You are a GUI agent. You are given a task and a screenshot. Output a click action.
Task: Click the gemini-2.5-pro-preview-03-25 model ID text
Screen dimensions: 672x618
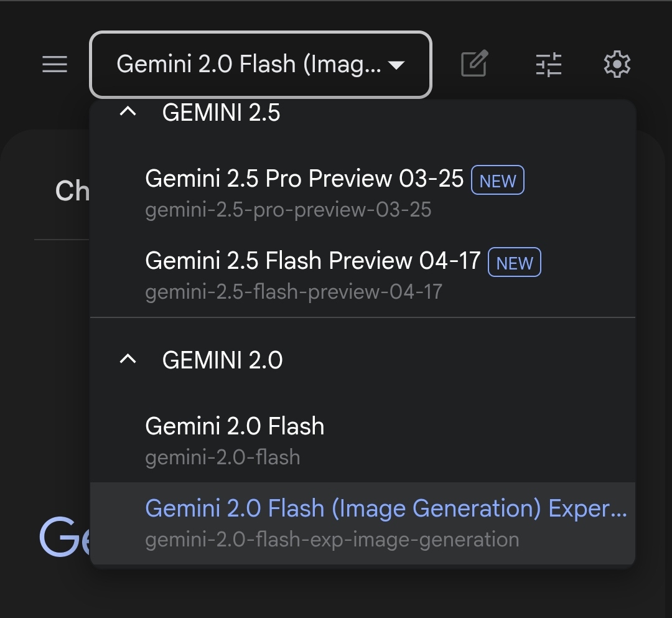click(x=289, y=210)
